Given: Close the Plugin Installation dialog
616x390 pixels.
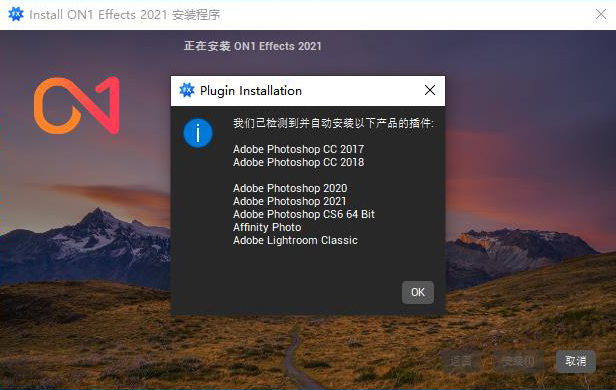Looking at the screenshot, I should [430, 90].
